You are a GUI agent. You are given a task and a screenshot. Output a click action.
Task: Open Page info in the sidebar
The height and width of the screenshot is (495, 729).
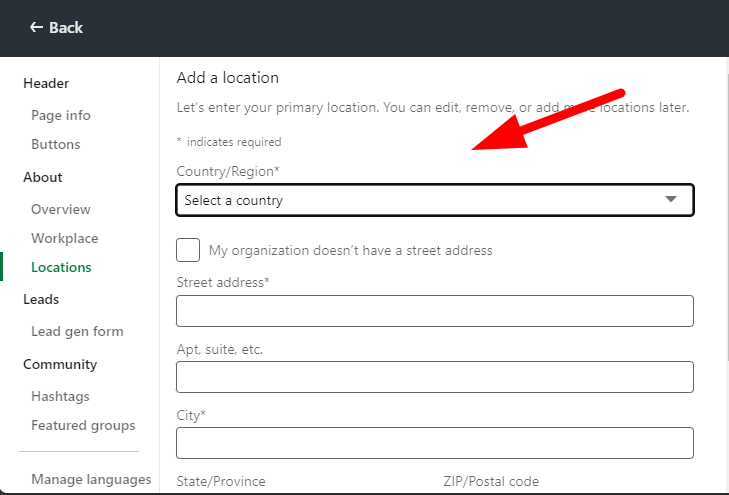point(61,115)
